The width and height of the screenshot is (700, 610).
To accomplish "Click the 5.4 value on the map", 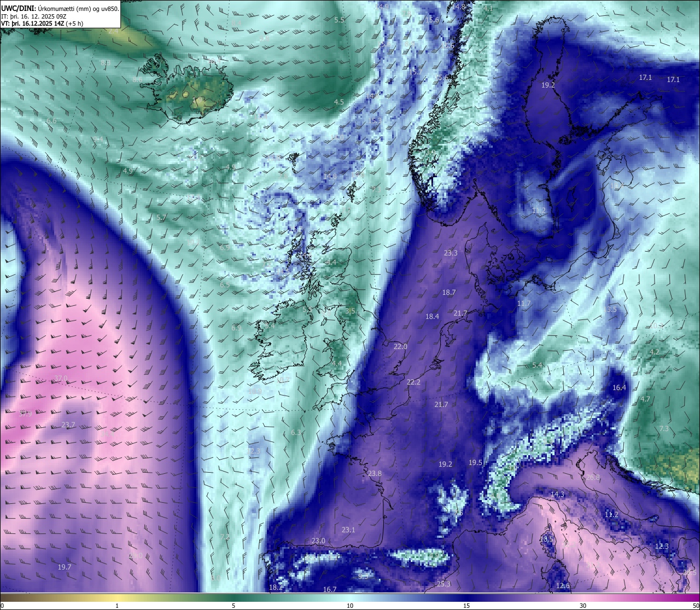I will [537, 365].
